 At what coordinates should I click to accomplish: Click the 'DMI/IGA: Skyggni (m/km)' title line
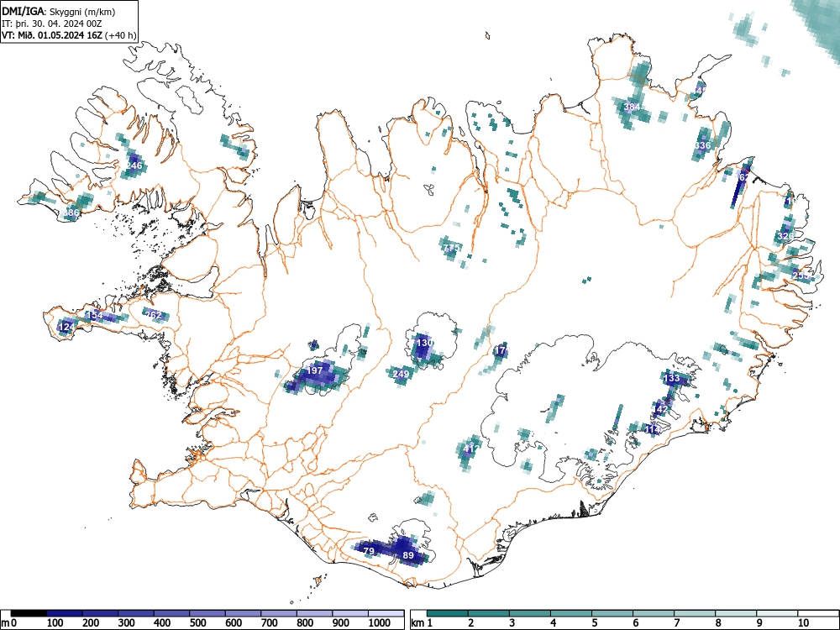pos(59,11)
